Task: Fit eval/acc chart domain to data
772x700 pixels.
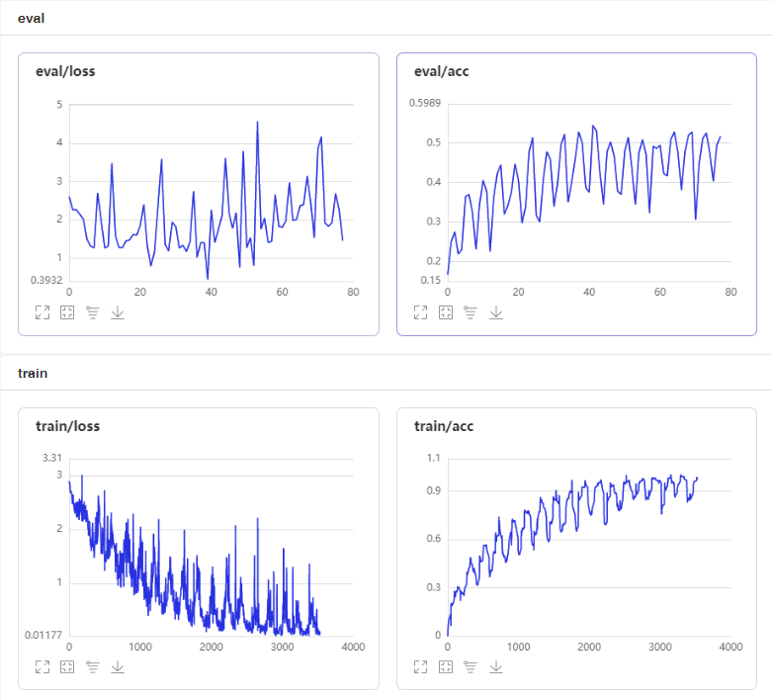Action: [x=446, y=312]
